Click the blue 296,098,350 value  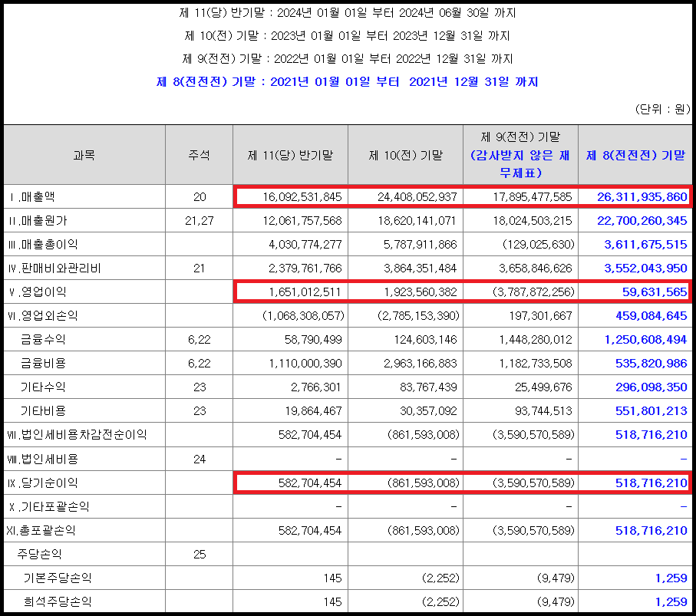651,387
